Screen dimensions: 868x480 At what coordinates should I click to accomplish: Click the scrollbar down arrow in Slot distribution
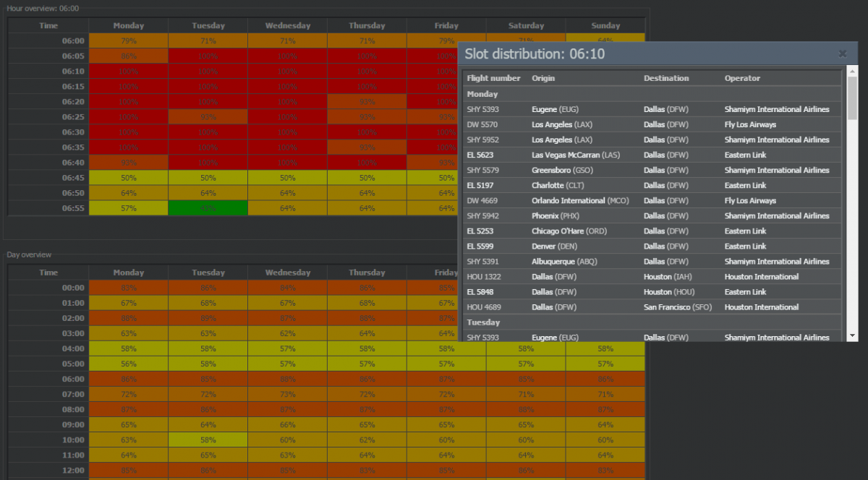852,336
